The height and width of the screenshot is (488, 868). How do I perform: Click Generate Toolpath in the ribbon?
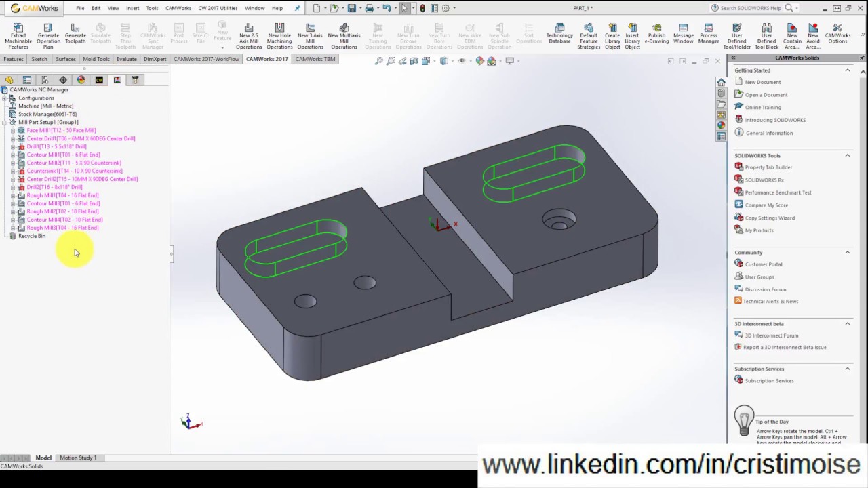pyautogui.click(x=75, y=33)
